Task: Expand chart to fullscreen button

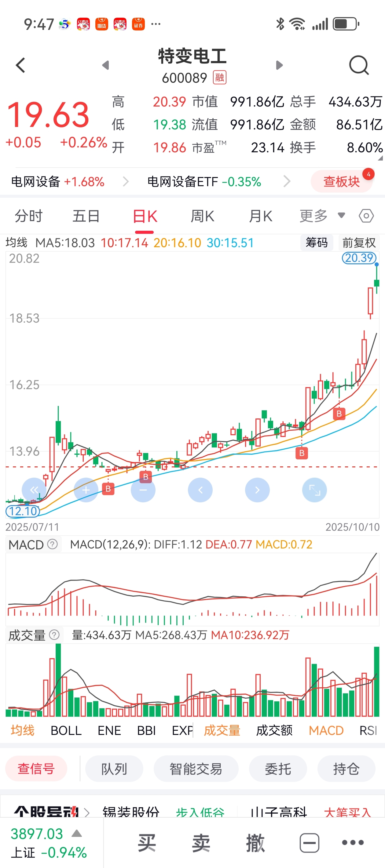Action: [x=314, y=490]
